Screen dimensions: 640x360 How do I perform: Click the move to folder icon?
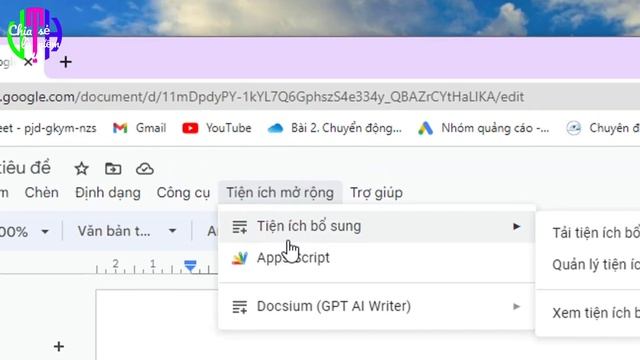coord(113,168)
